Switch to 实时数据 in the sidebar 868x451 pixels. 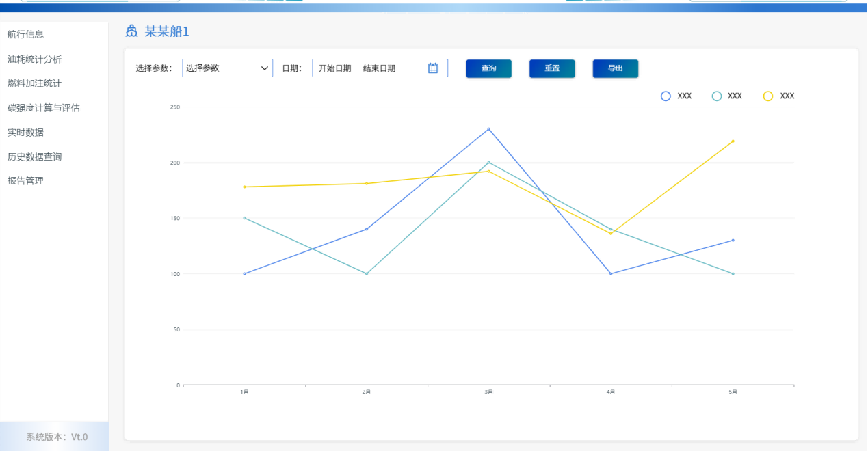tap(26, 133)
